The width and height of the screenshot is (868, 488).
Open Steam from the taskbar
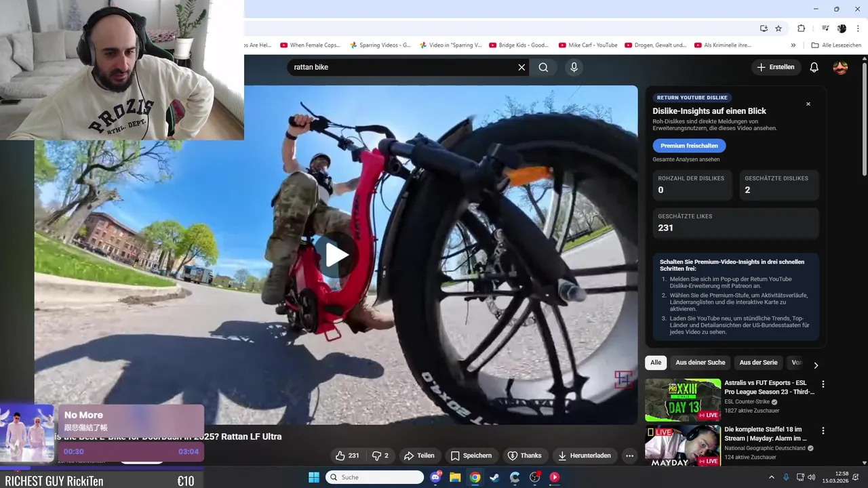494,477
